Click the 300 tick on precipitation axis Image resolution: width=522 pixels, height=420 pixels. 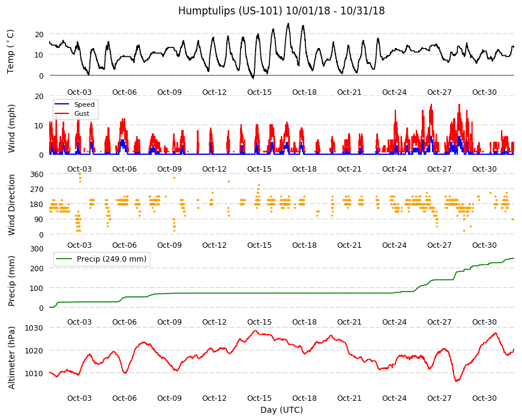[x=37, y=248]
